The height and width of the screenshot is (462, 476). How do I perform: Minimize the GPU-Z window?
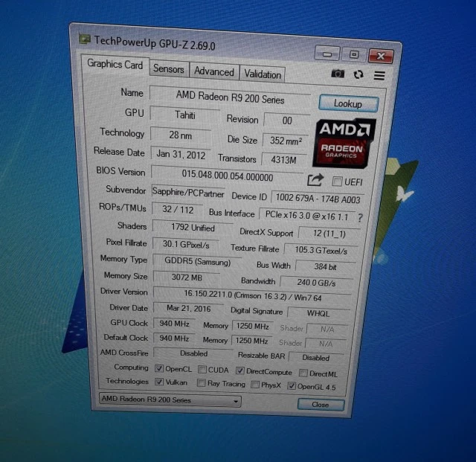pyautogui.click(x=327, y=54)
